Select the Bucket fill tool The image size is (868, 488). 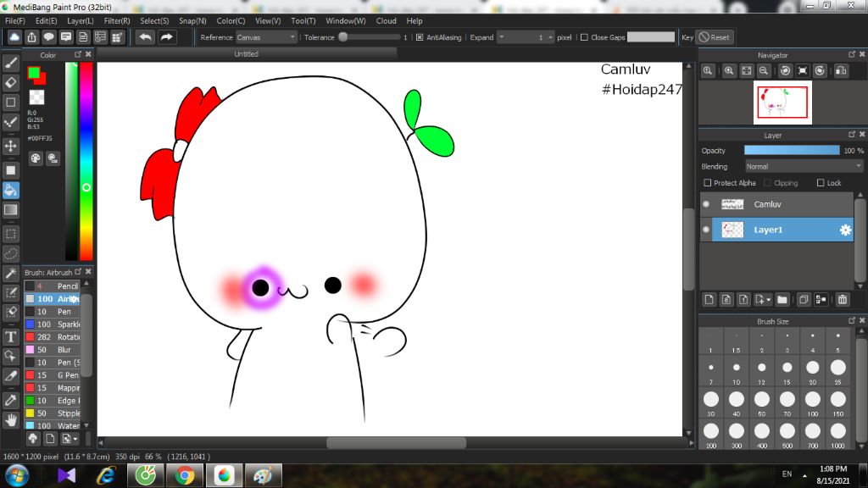[x=11, y=190]
